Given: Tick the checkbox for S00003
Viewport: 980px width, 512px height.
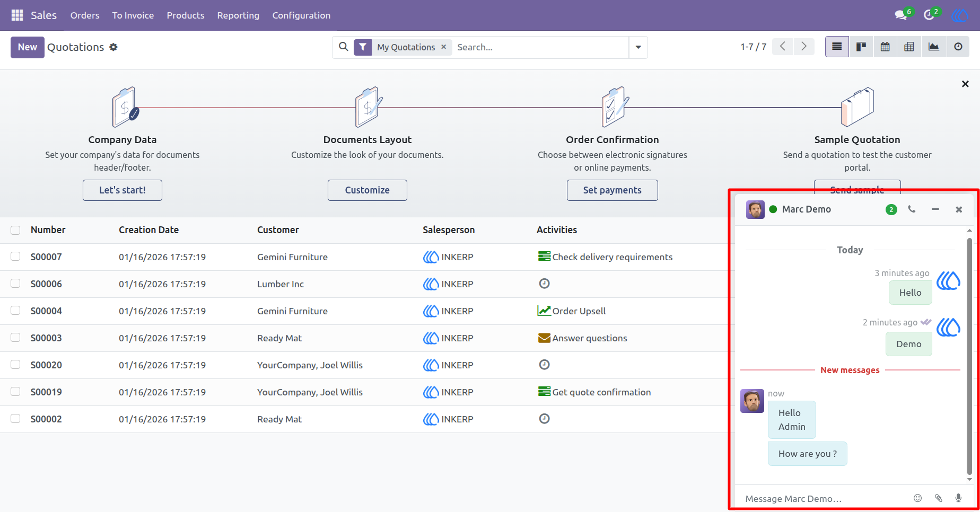Looking at the screenshot, I should point(15,338).
